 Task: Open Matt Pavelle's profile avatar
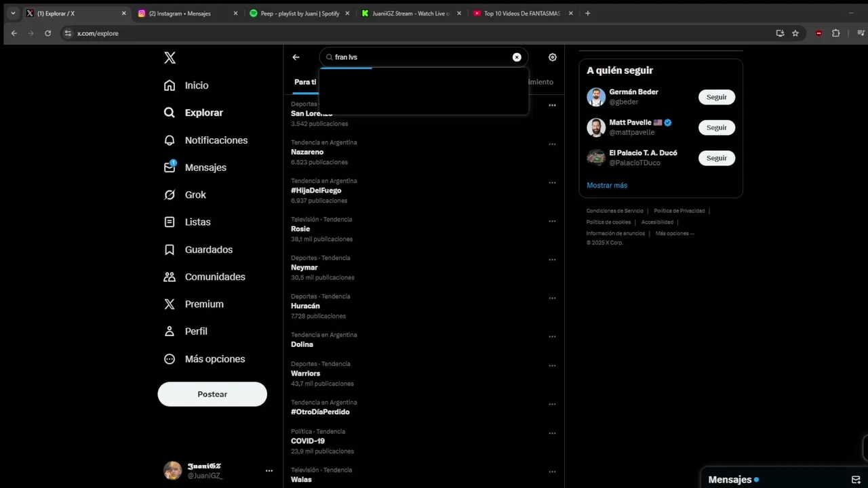[596, 127]
